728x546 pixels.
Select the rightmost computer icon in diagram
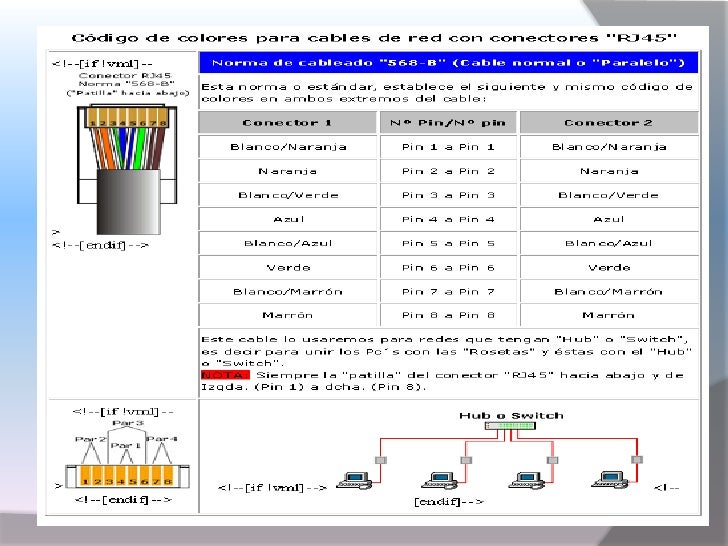tap(610, 480)
